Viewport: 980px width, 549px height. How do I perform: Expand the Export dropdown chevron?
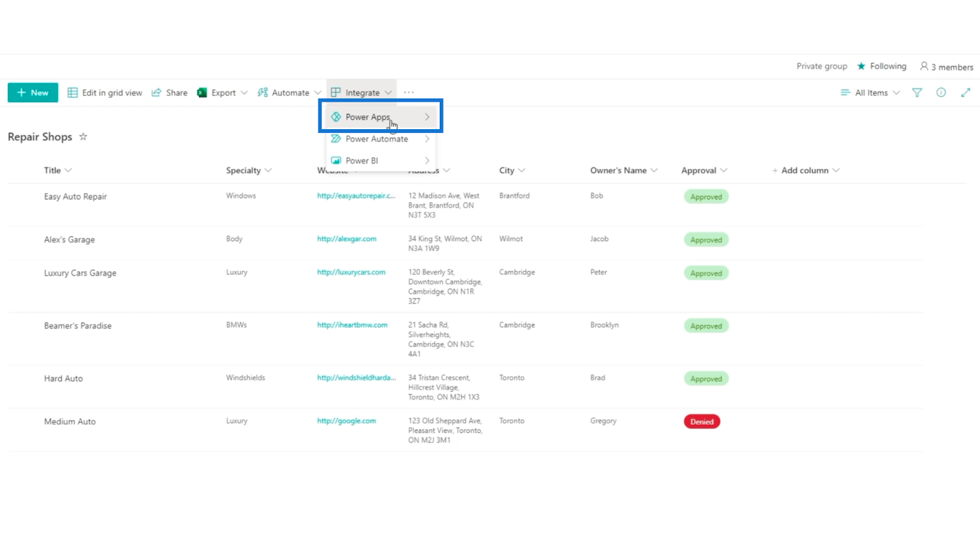[x=244, y=92]
